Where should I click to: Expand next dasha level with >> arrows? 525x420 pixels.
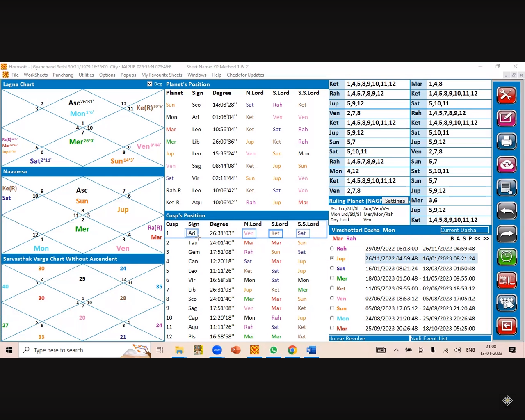pyautogui.click(x=486, y=238)
